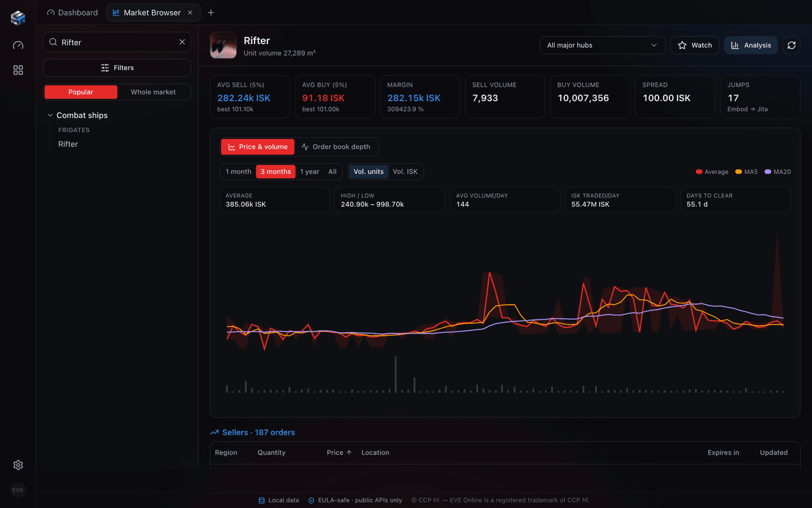812x508 pixels.
Task: Clear the Rifter search text
Action: pyautogui.click(x=182, y=42)
